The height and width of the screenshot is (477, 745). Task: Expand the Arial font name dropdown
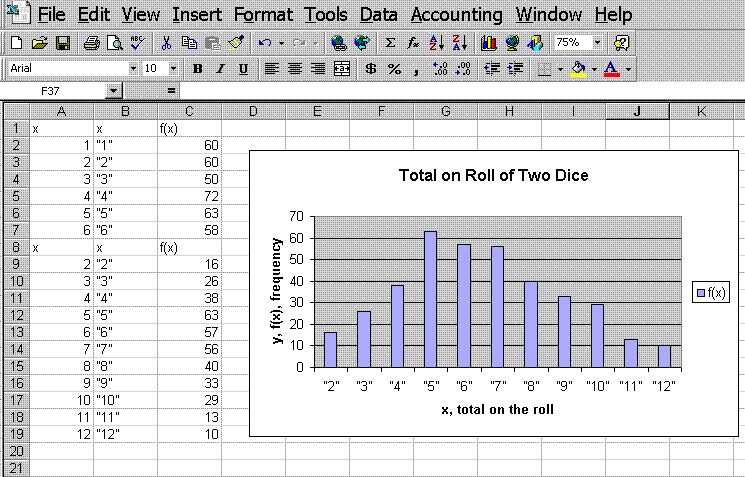tap(133, 69)
